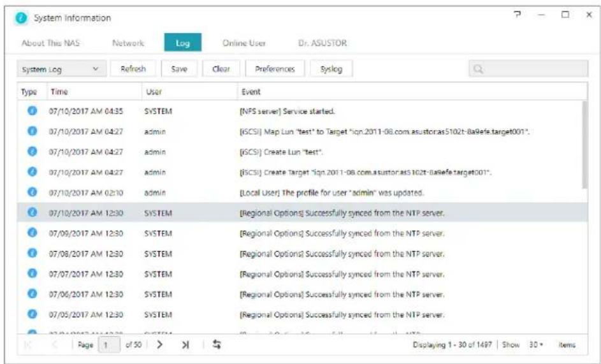Click info icon of 07/09/2017 row
This screenshot has width=601, height=364.
point(33,233)
